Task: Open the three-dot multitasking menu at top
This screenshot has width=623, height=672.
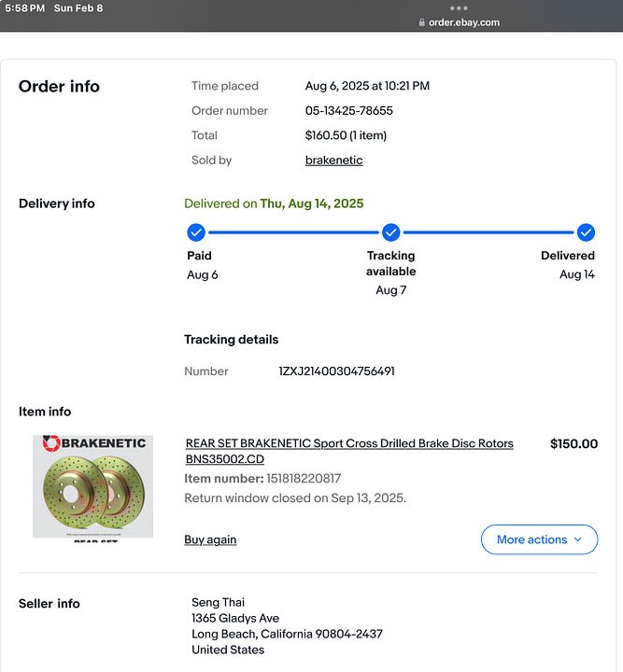Action: 459,8
